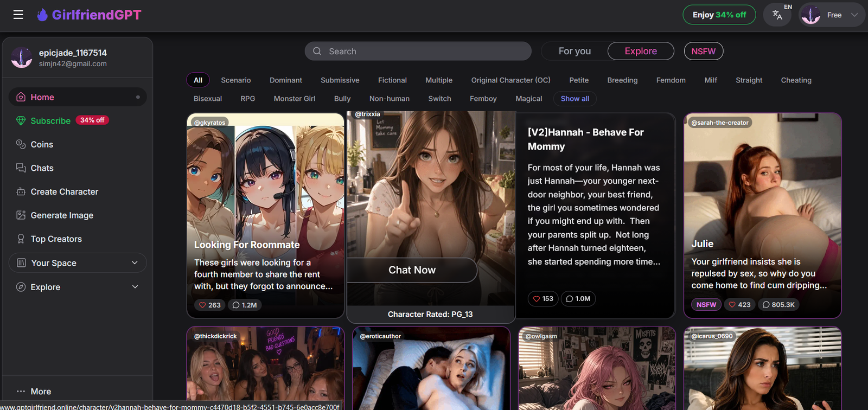The height and width of the screenshot is (410, 868).
Task: Toggle the Fictional category filter
Action: [x=392, y=80]
